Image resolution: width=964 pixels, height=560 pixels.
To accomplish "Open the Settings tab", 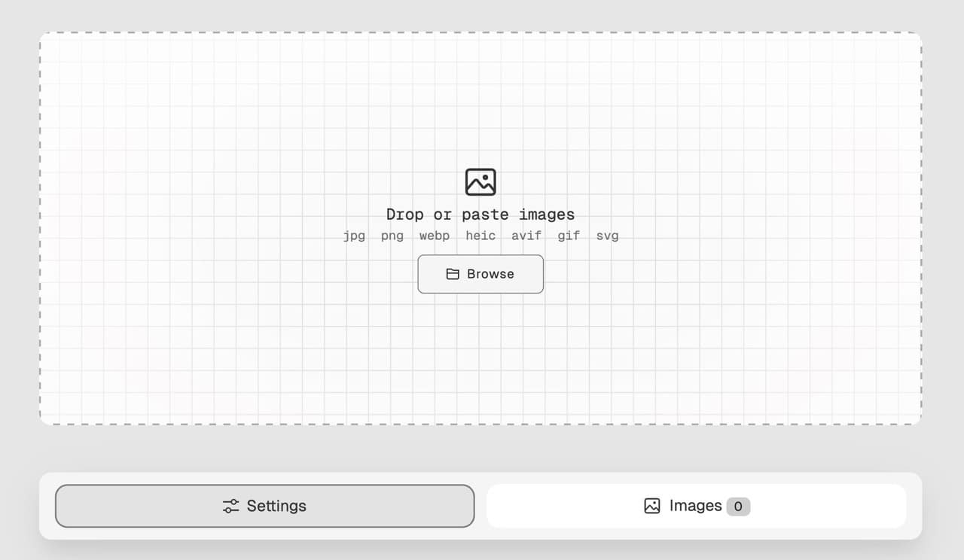I will pyautogui.click(x=265, y=506).
